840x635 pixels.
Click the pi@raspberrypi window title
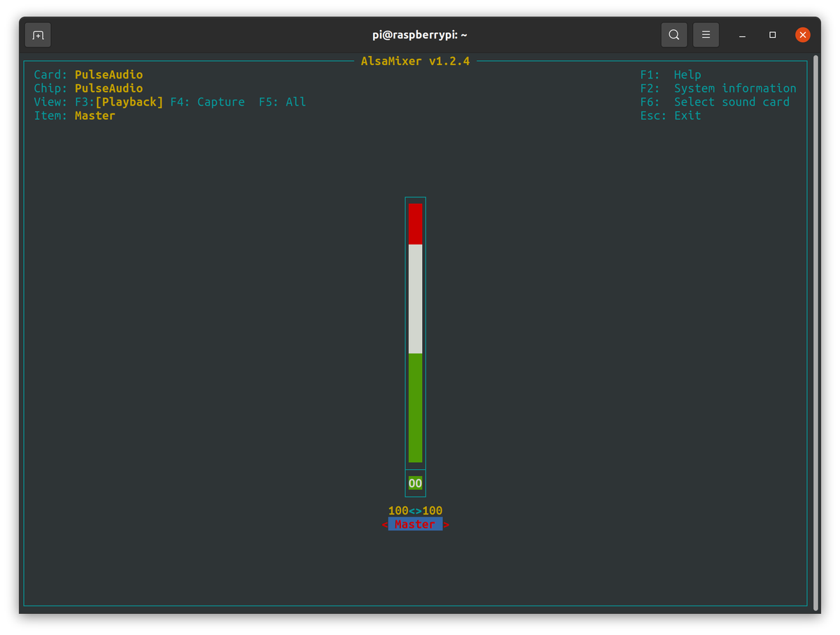(419, 35)
